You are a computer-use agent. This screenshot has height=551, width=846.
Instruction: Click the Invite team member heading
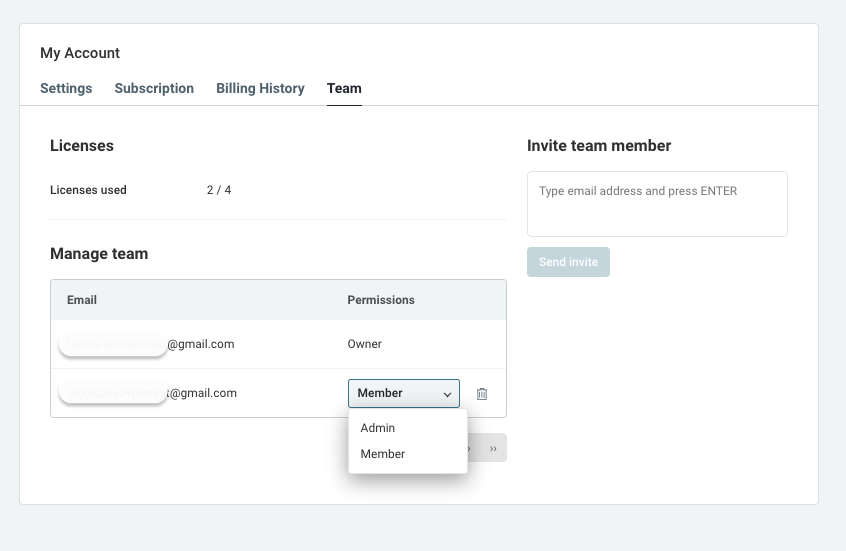tap(599, 146)
